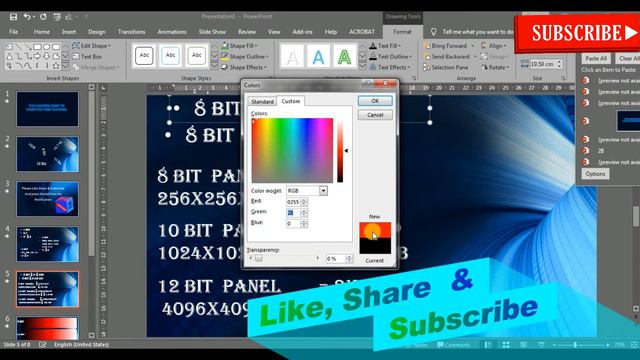Click Start From Beginning presentation icon
Screen dimensions: 640x360
(x=57, y=17)
